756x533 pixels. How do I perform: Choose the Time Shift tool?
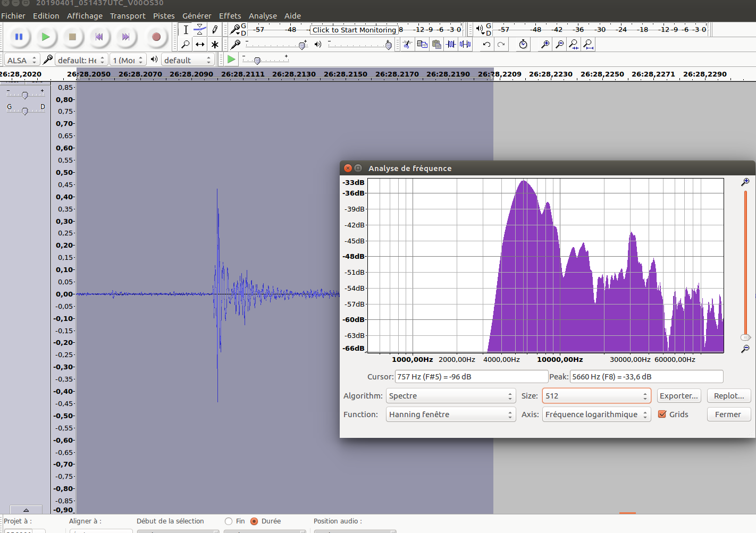200,45
